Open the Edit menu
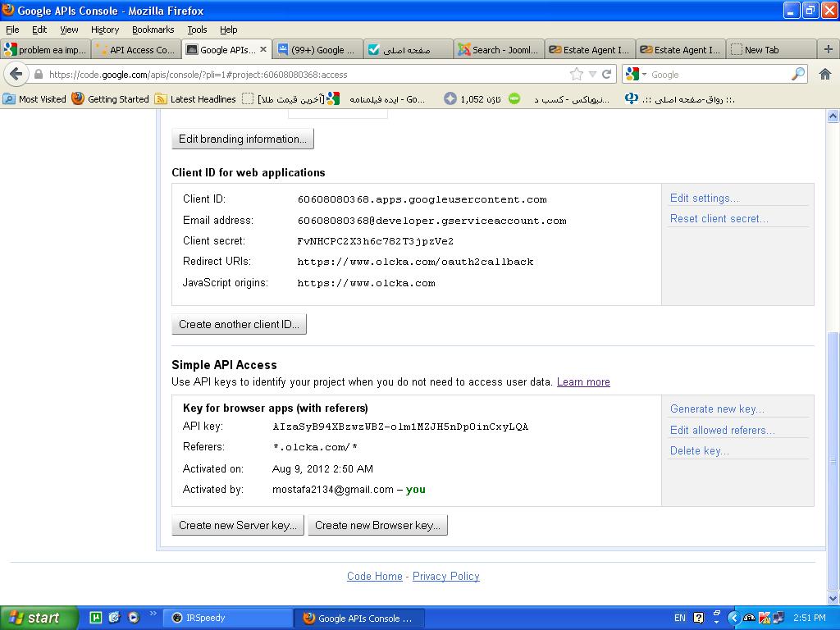 [x=39, y=30]
